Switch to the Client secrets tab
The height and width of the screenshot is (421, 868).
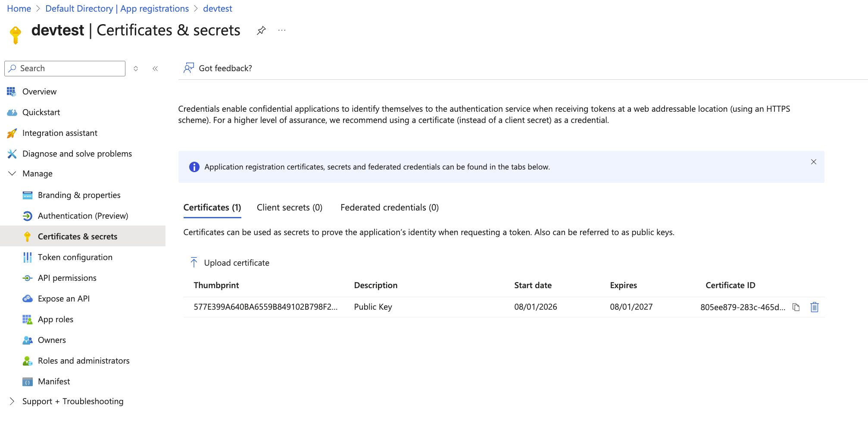pyautogui.click(x=289, y=207)
